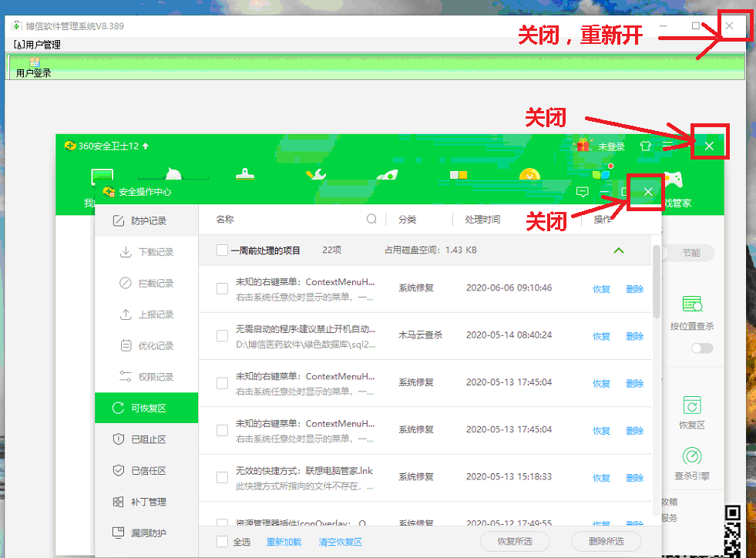
Task: Click 删除 for the 2020-05-14 08:40:24 entry
Action: (634, 336)
